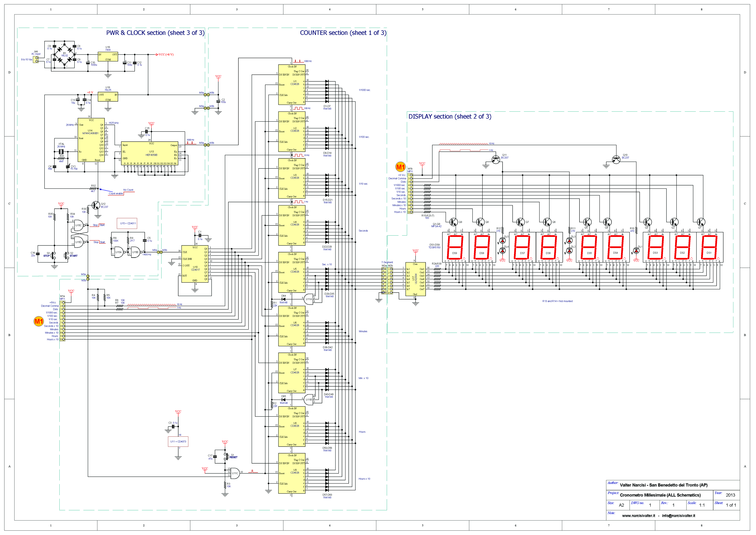Select the U11A AND gate
756x535 pixels.
coord(309,299)
